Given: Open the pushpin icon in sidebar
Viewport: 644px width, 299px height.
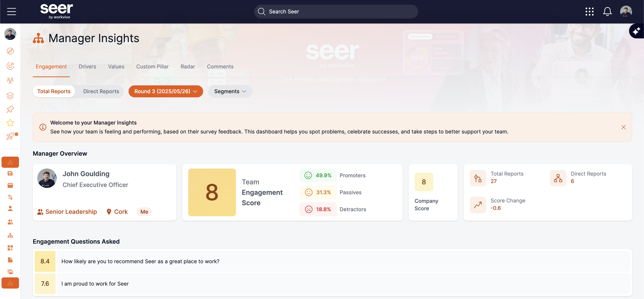Looking at the screenshot, I should click(x=10, y=109).
